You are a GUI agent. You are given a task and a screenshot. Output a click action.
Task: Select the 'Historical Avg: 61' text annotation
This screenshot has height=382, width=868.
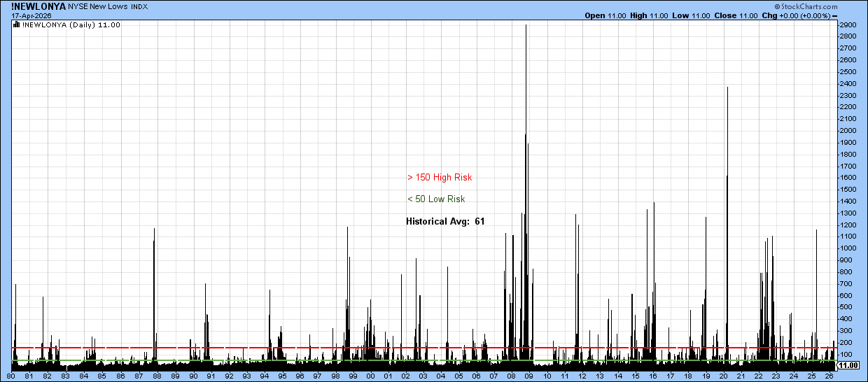445,222
